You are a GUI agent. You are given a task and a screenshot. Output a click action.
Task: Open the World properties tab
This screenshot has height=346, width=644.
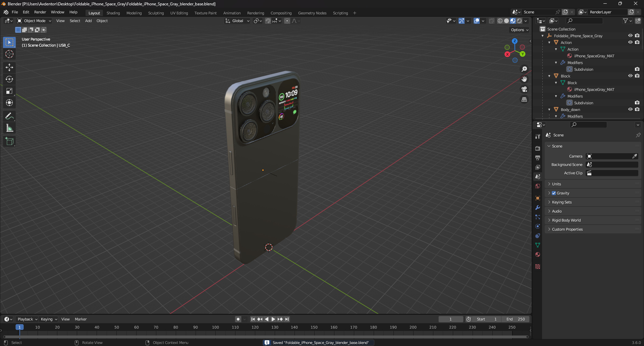click(x=538, y=186)
